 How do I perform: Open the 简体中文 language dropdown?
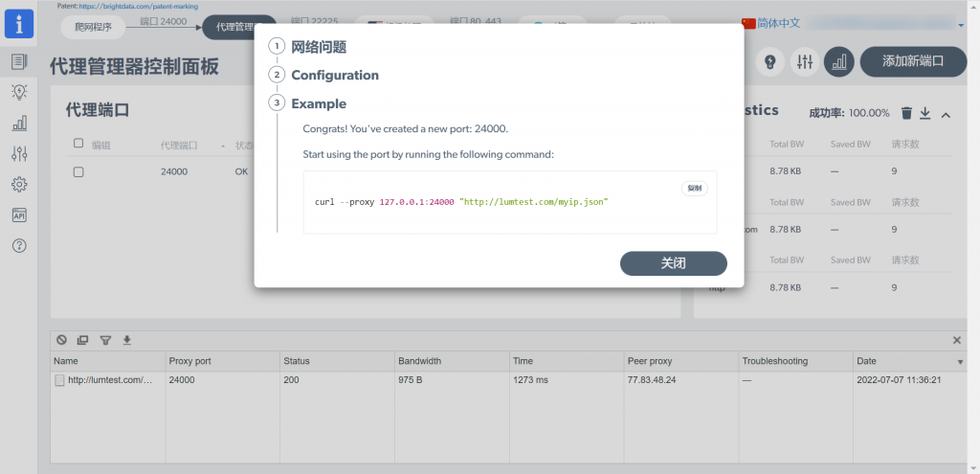[x=852, y=23]
